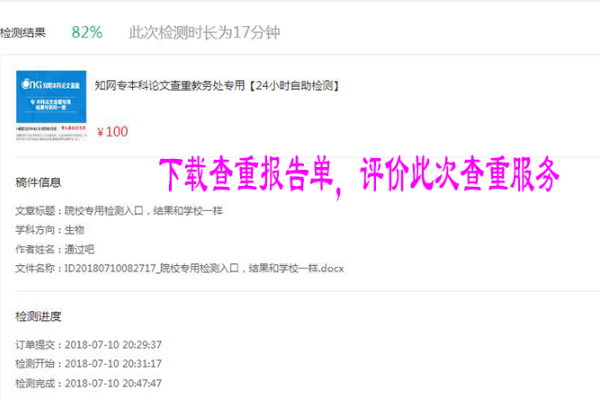Click the 检测完成 timestamp line
600x400 pixels.
[88, 383]
